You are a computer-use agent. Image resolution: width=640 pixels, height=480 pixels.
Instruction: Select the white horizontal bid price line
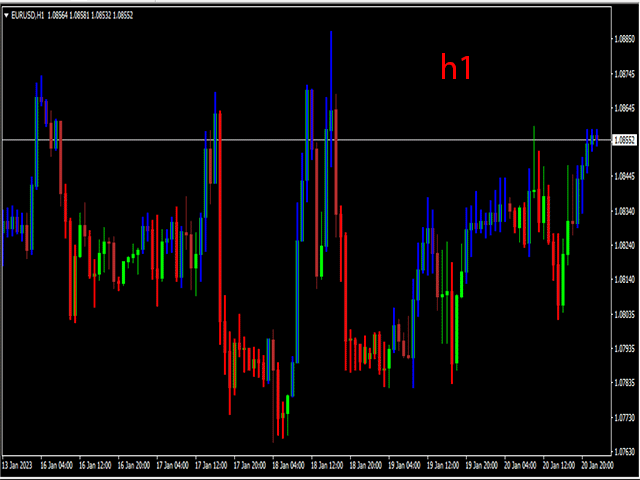[x=300, y=139]
